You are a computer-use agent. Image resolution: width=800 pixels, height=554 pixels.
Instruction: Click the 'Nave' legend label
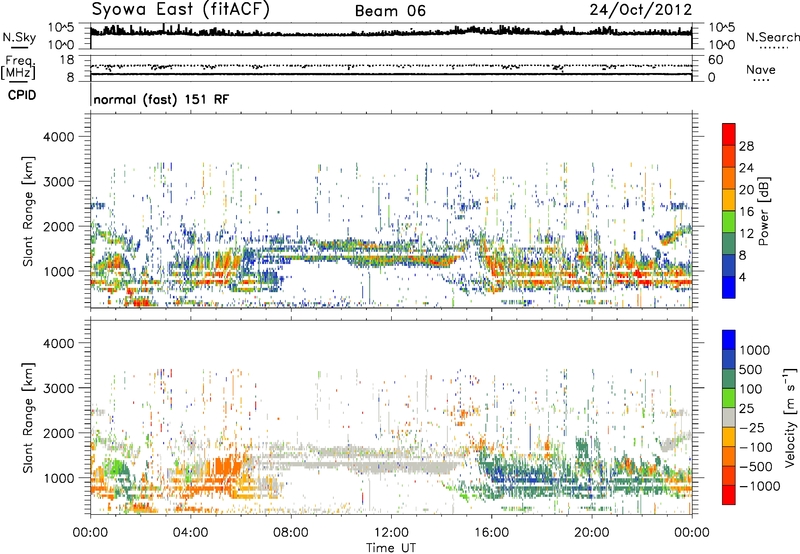(760, 69)
